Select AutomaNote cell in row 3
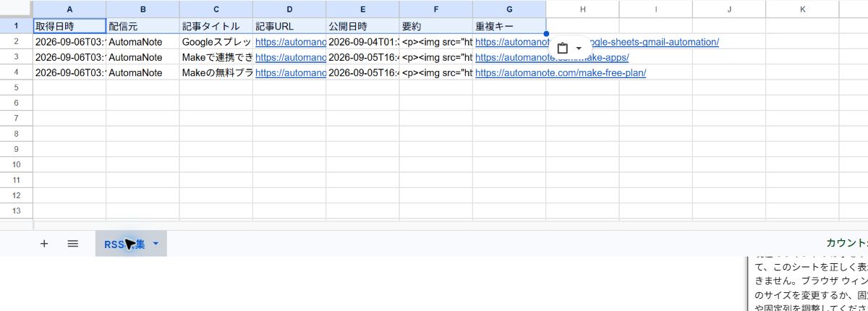Image resolution: width=868 pixels, height=311 pixels. 143,57
